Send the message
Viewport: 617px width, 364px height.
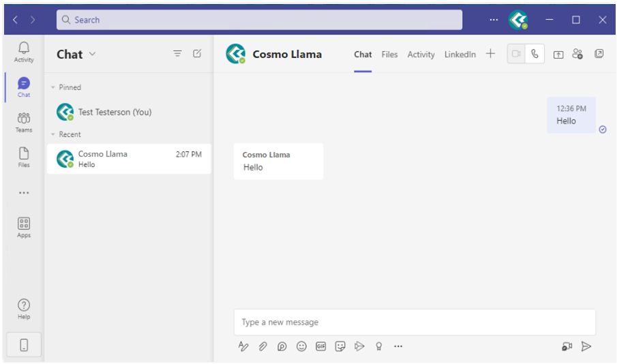[586, 346]
